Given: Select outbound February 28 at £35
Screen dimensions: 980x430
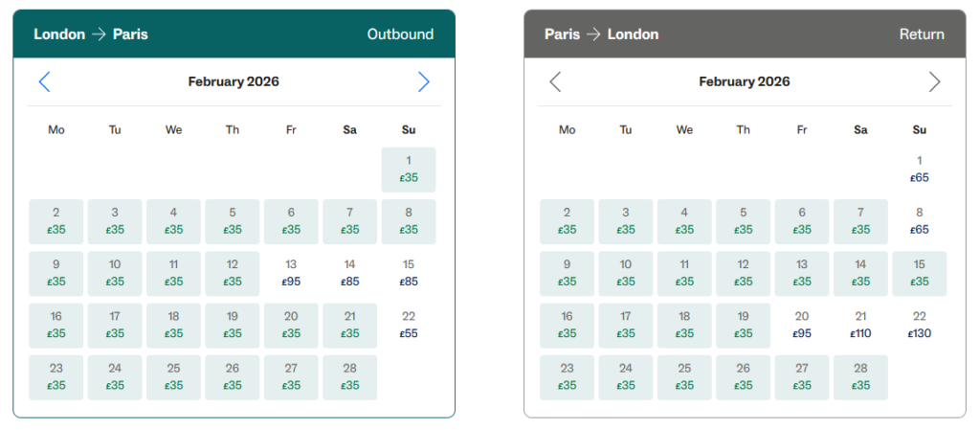Looking at the screenshot, I should [349, 377].
